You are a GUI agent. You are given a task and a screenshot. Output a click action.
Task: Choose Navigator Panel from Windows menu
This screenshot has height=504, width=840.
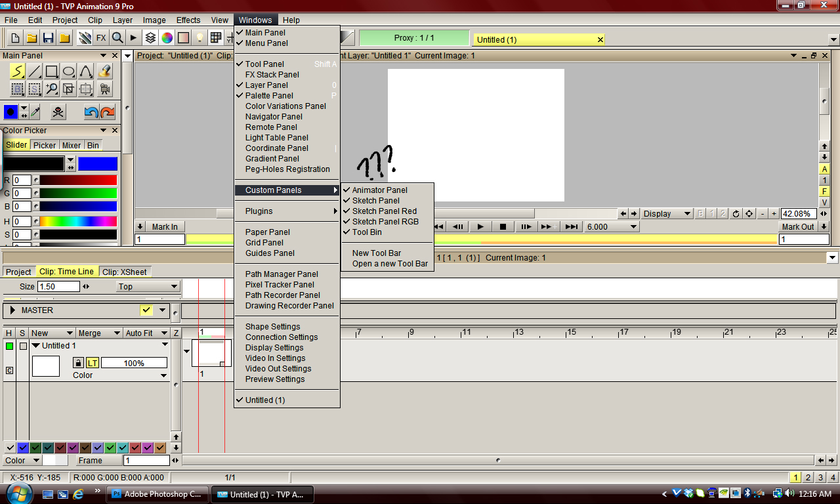287,116
